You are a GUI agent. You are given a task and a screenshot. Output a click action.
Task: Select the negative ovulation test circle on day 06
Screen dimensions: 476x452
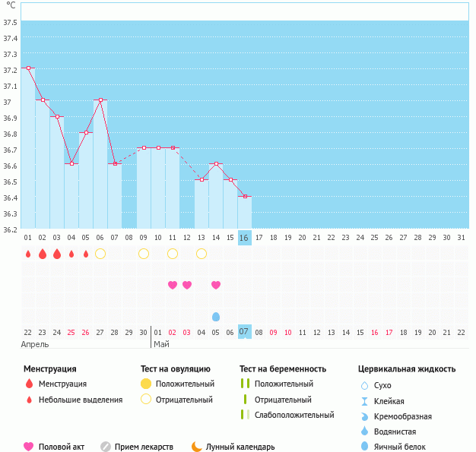(x=100, y=253)
